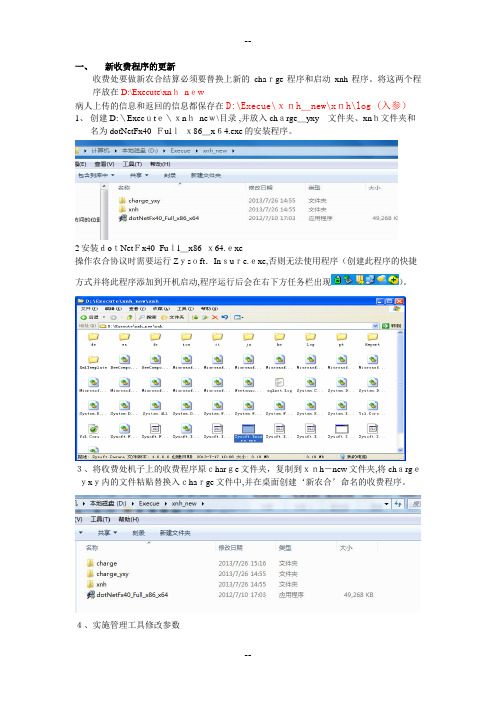Click Execue breadcrumb in bottom Explorer window
Screen dimensions: 496x702
(149, 503)
